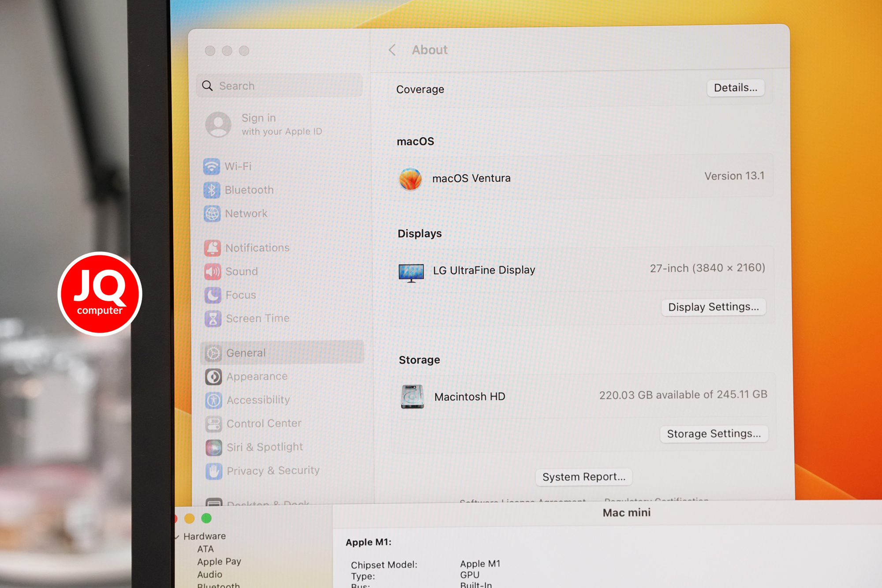Select the General sidebar item

(x=282, y=352)
